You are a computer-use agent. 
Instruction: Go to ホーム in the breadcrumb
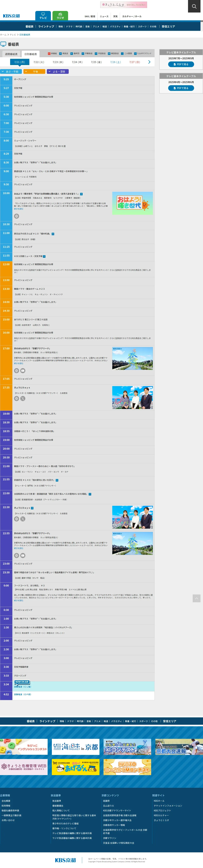point(3,35)
